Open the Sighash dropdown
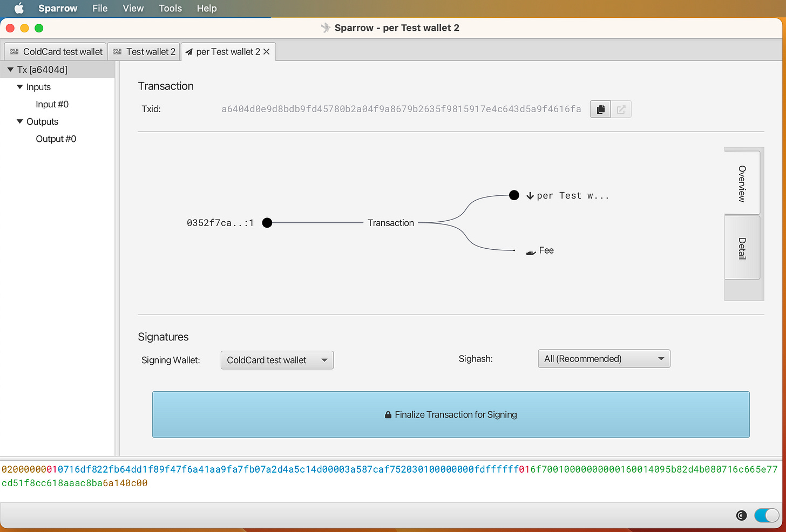 [x=604, y=359]
